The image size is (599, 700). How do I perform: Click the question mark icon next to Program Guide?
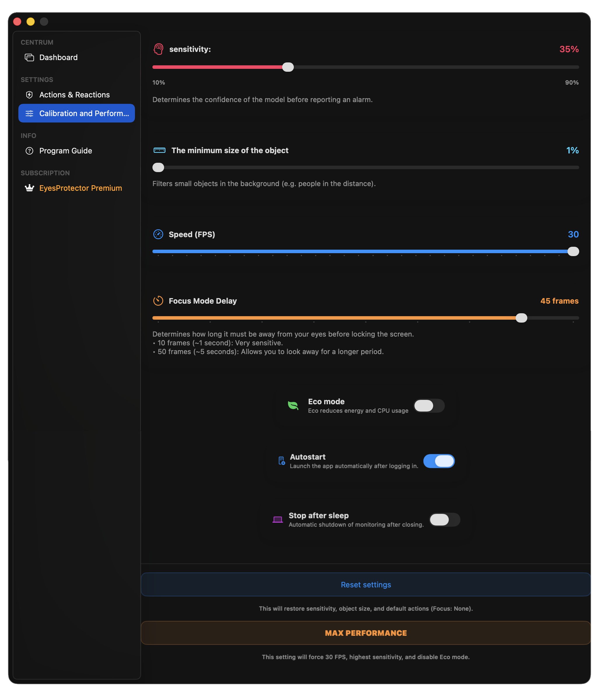tap(29, 151)
